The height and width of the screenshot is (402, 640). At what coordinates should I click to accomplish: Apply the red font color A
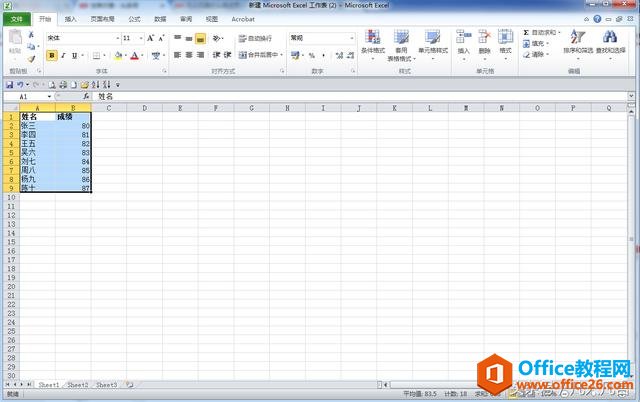point(135,55)
